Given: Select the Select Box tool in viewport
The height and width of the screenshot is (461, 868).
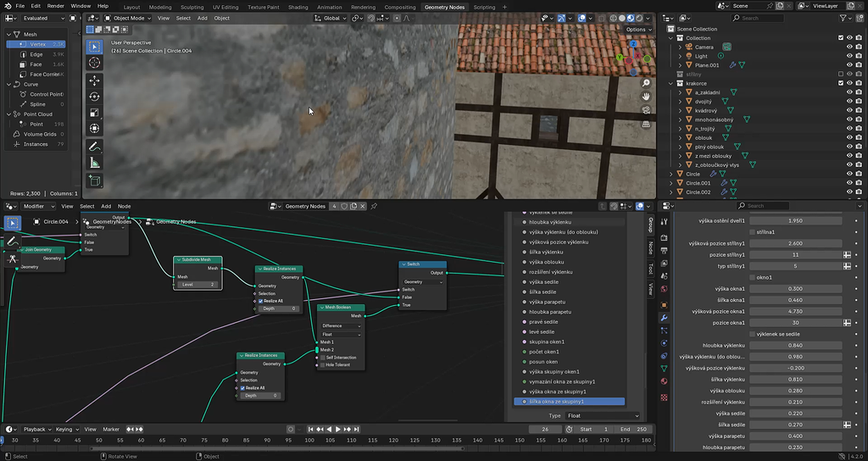Looking at the screenshot, I should (x=95, y=47).
